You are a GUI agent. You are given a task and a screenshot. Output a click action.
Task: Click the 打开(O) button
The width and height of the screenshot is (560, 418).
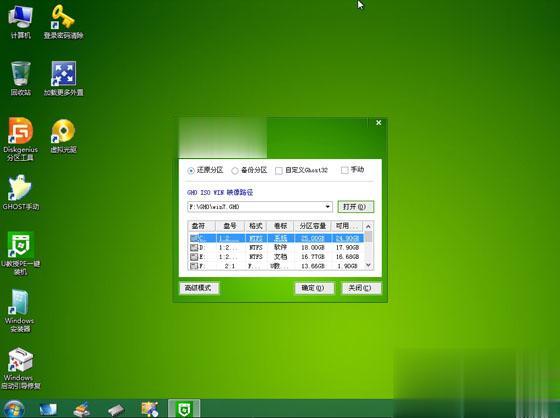click(355, 207)
